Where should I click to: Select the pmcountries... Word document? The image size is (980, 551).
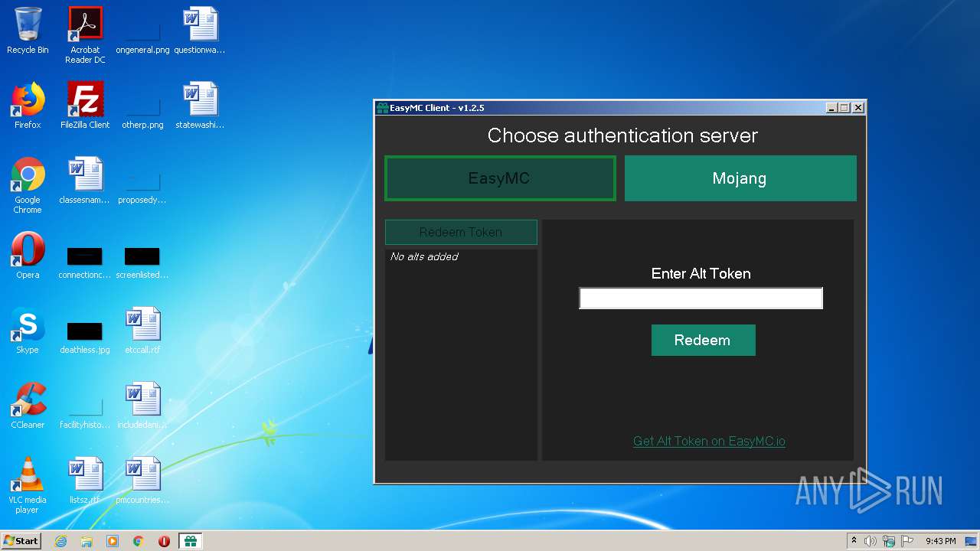[142, 481]
